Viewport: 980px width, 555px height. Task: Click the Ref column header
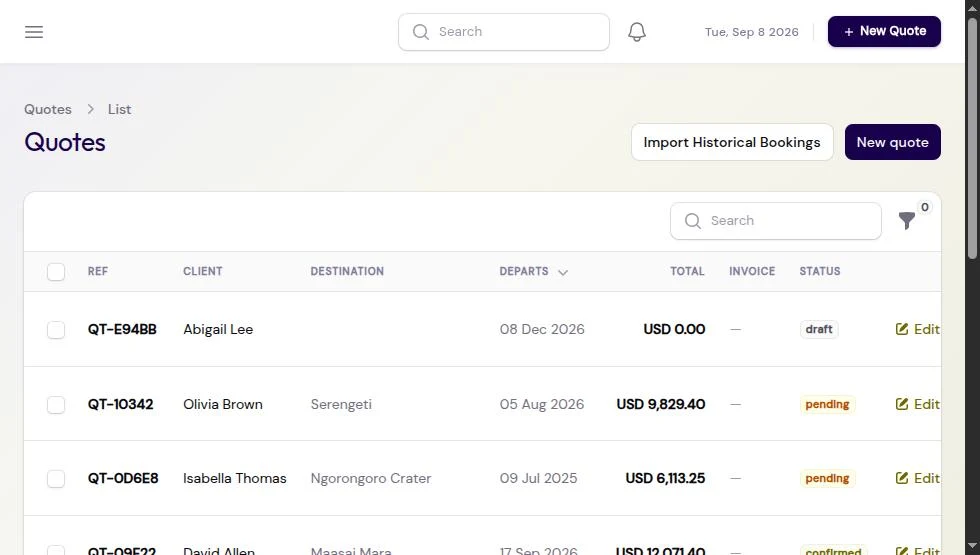click(98, 271)
